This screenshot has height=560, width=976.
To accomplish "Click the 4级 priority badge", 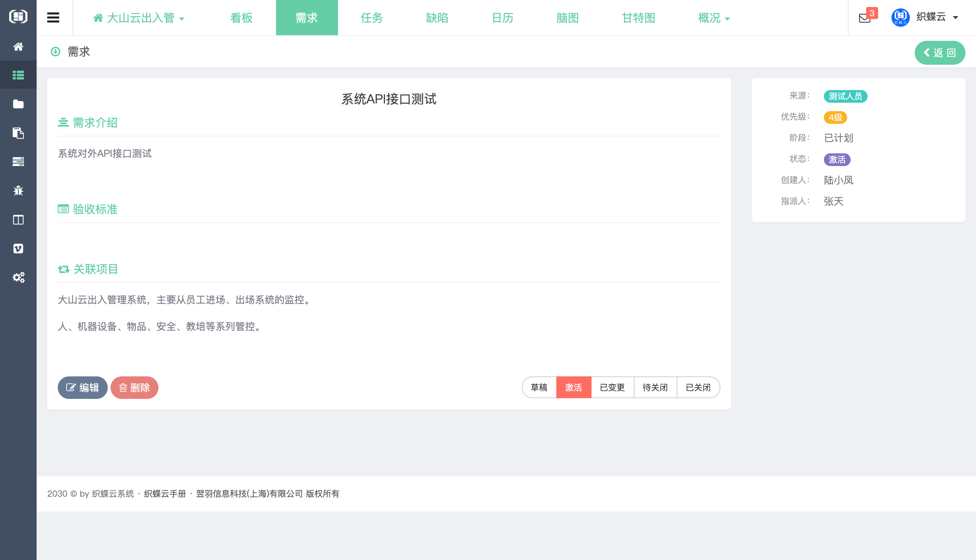I will click(x=835, y=117).
